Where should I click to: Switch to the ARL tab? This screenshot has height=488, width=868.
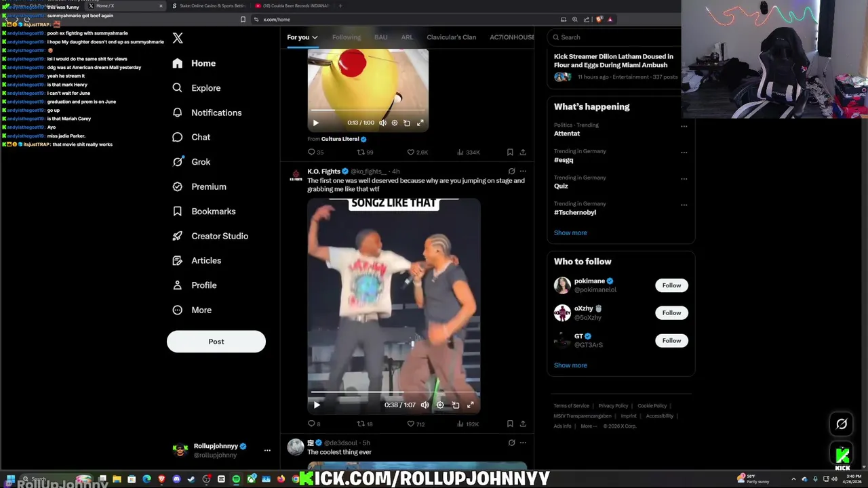point(407,37)
